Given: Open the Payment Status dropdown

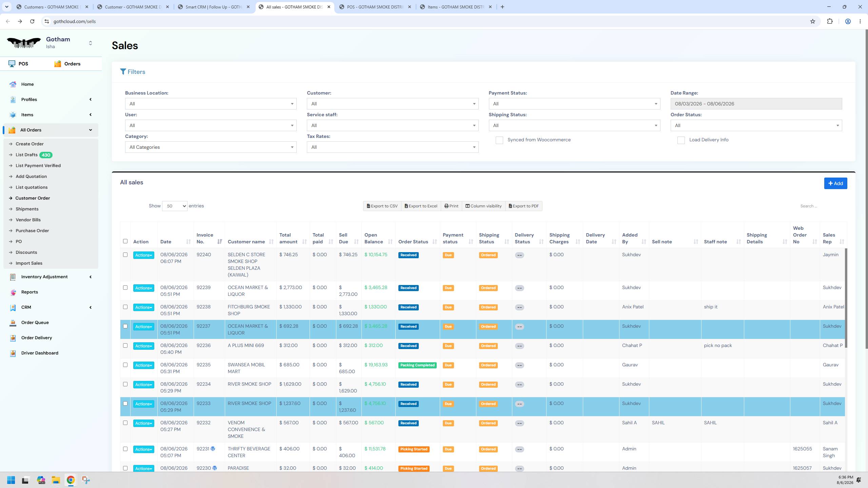Looking at the screenshot, I should (x=574, y=104).
